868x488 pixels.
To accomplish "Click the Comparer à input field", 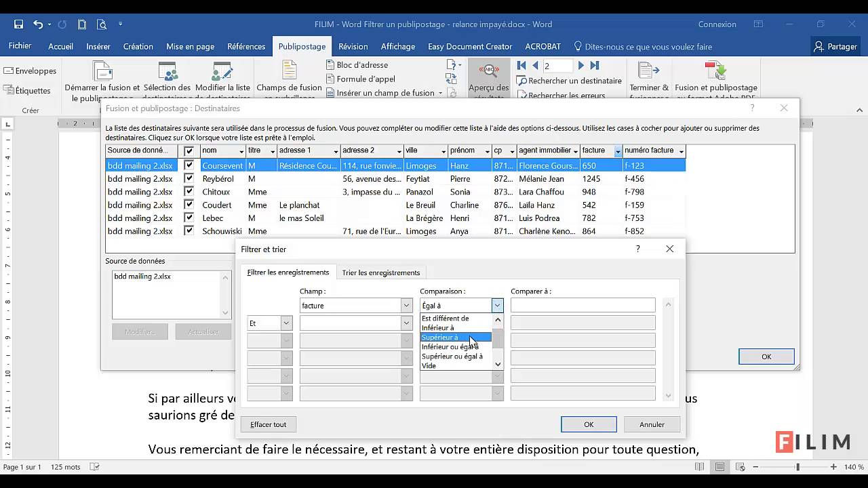I will (583, 306).
